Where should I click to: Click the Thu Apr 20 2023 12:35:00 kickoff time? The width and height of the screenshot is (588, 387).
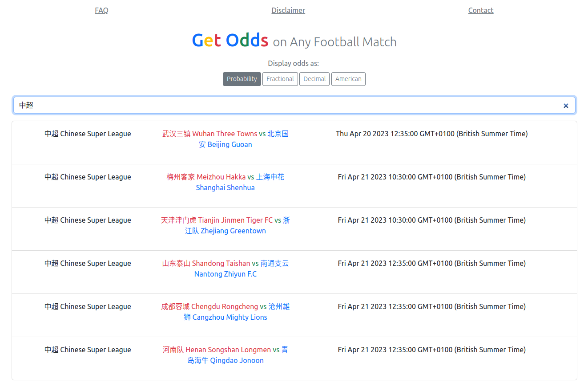click(432, 134)
